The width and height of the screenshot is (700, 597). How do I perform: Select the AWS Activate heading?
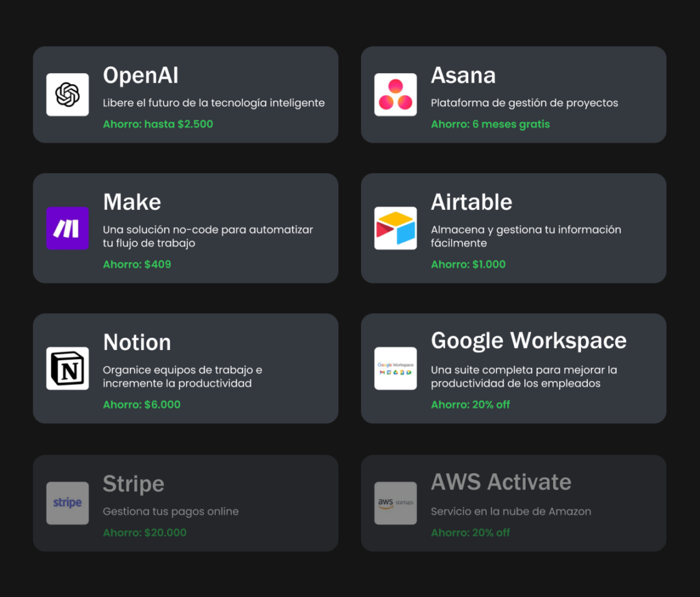(501, 482)
